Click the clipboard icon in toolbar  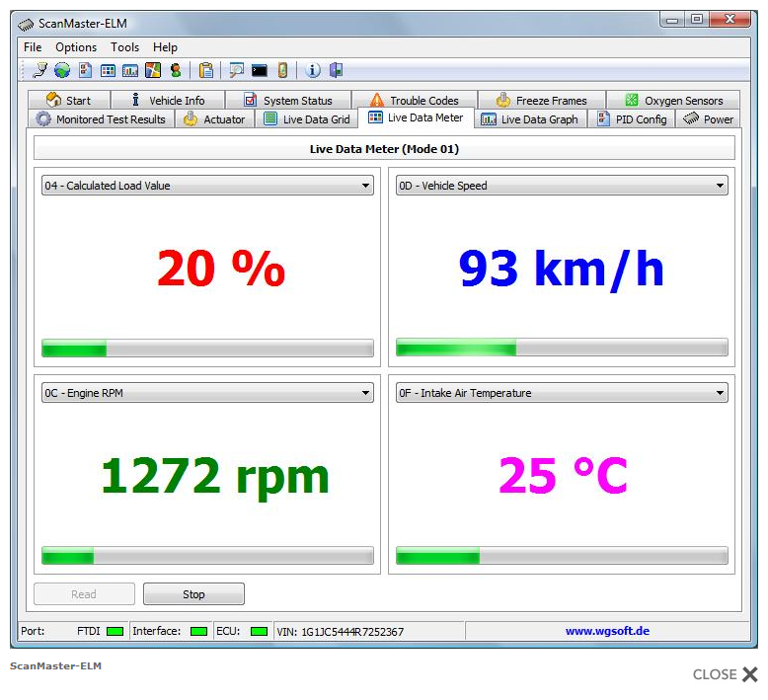205,70
